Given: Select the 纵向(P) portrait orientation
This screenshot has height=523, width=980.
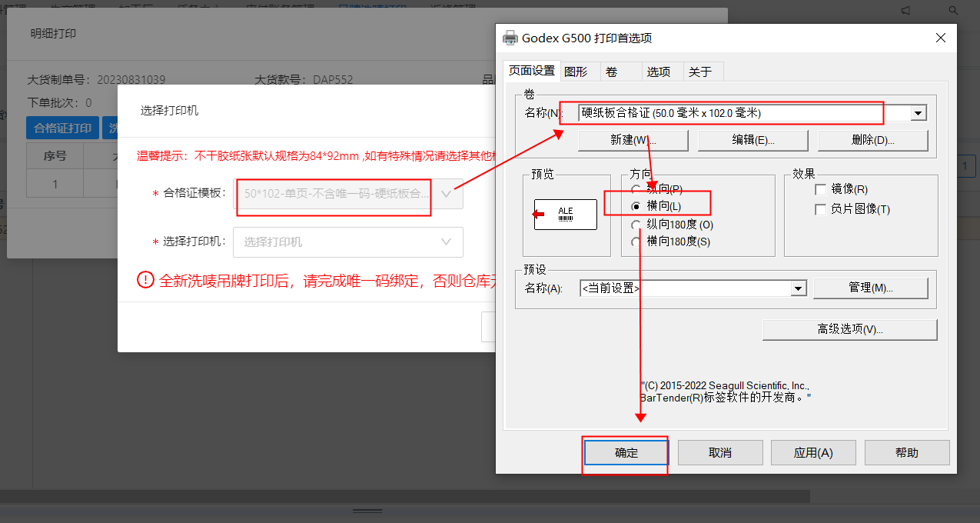Looking at the screenshot, I should pyautogui.click(x=636, y=189).
